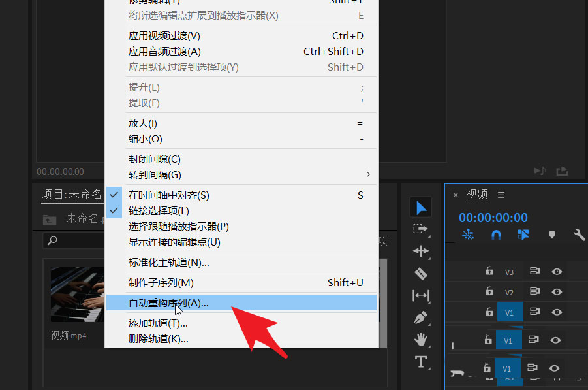Select the Slip tool
The image size is (588, 390).
coord(421,296)
